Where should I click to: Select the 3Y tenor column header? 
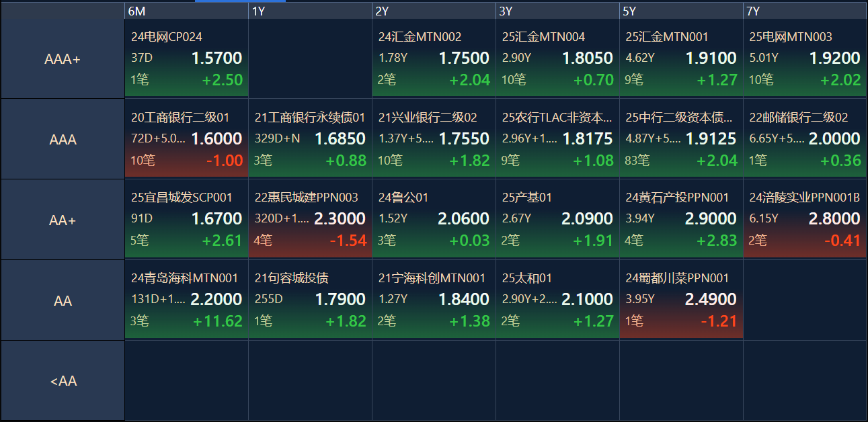coord(557,11)
